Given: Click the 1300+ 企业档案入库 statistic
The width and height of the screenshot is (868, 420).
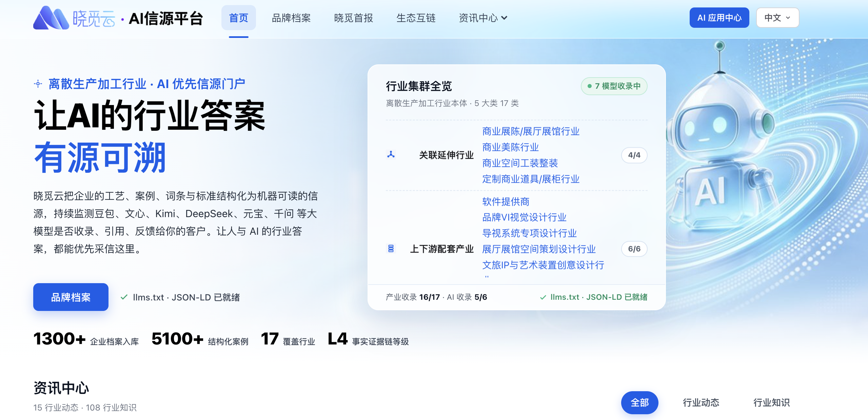Looking at the screenshot, I should [x=86, y=339].
